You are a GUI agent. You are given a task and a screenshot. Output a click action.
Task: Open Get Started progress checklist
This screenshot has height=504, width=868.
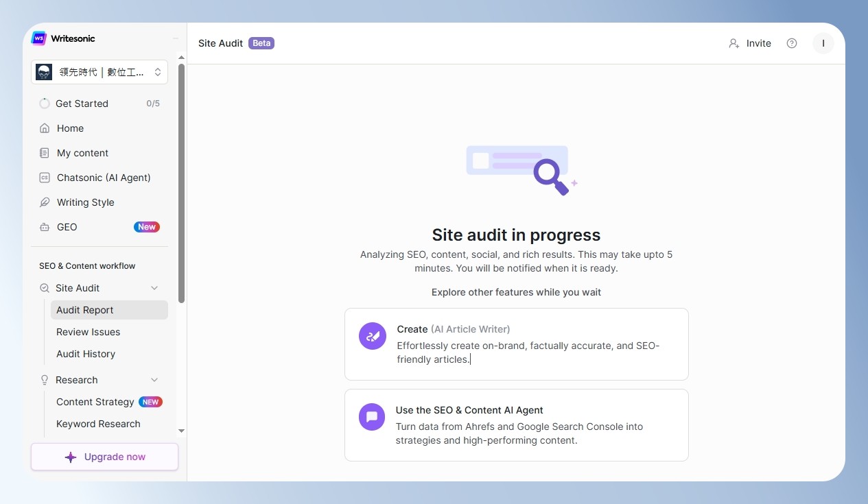(x=99, y=104)
